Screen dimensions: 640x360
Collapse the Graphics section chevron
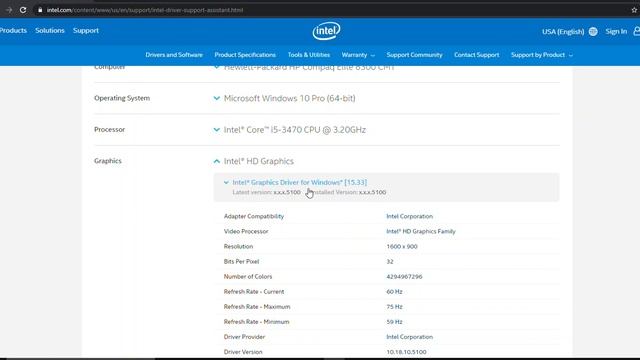tap(216, 161)
